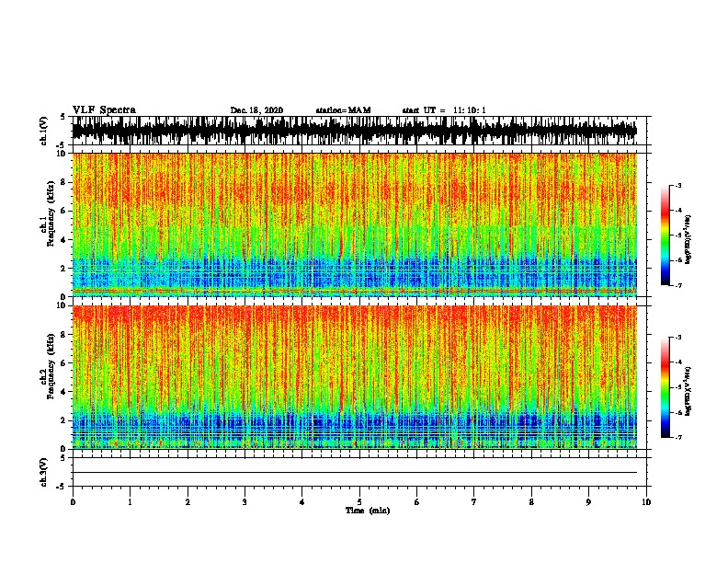Click inside the ch.2 spectrogram panel
The height and width of the screenshot is (563, 728).
[355, 377]
